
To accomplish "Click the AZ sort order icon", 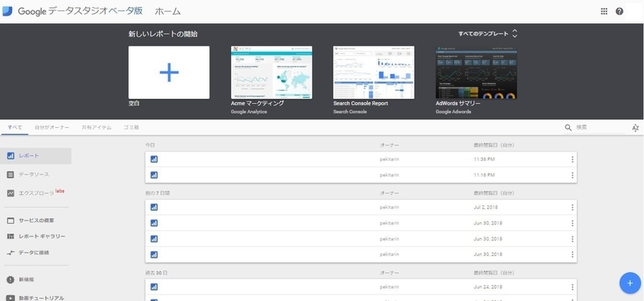I will coord(635,128).
